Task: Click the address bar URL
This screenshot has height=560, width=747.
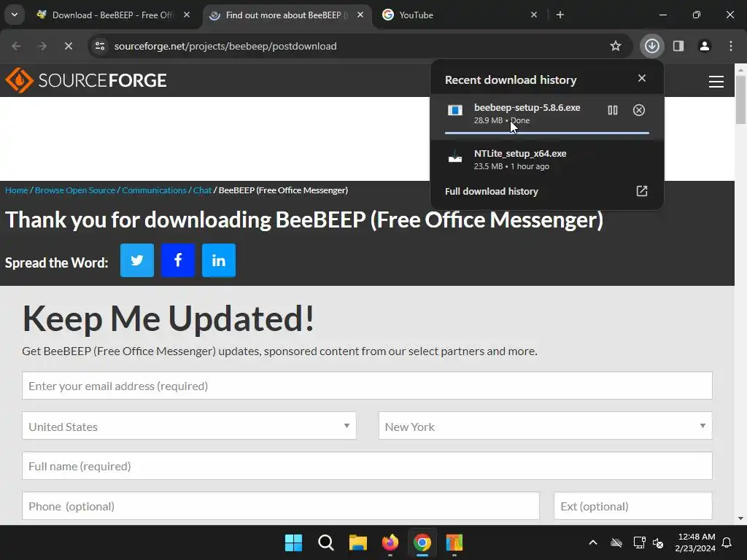Action: [225, 46]
